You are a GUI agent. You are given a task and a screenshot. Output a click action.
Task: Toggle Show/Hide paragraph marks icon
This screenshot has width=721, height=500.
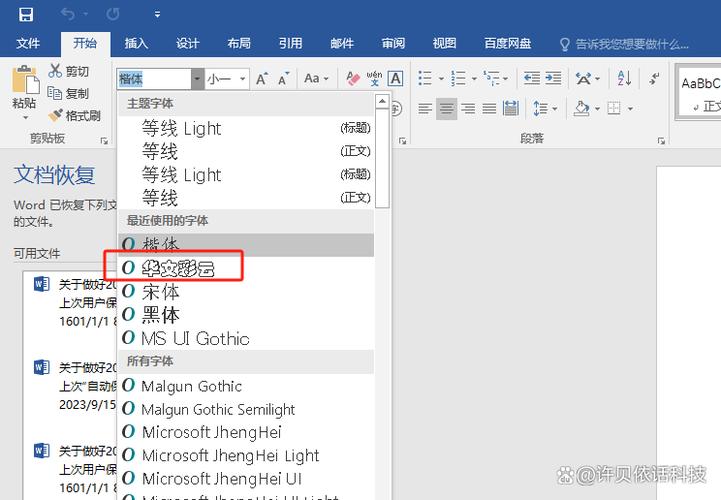[654, 79]
